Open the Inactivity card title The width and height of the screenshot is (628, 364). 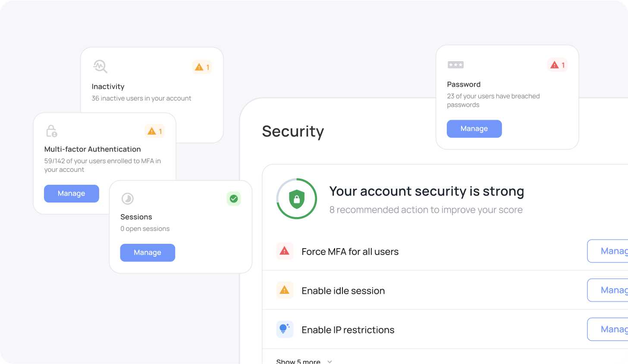point(108,87)
